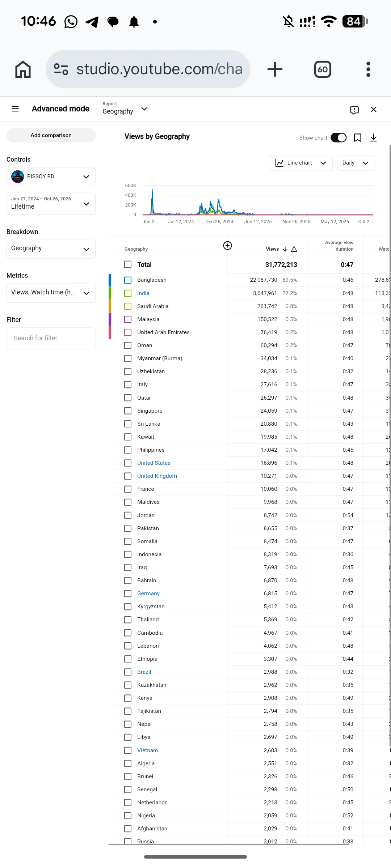Sort by Views descending arrow
Screen dimensions: 391x868
click(285, 249)
